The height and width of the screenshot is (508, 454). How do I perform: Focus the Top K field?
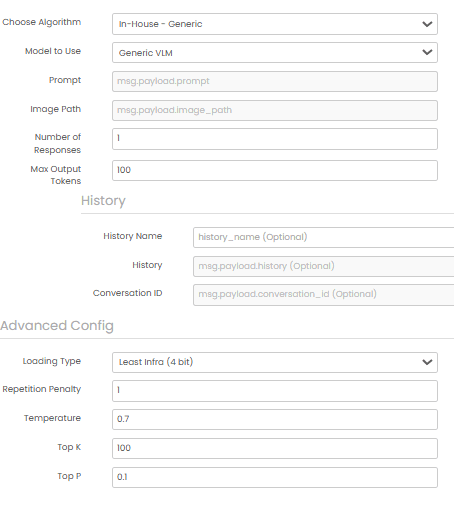[275, 448]
